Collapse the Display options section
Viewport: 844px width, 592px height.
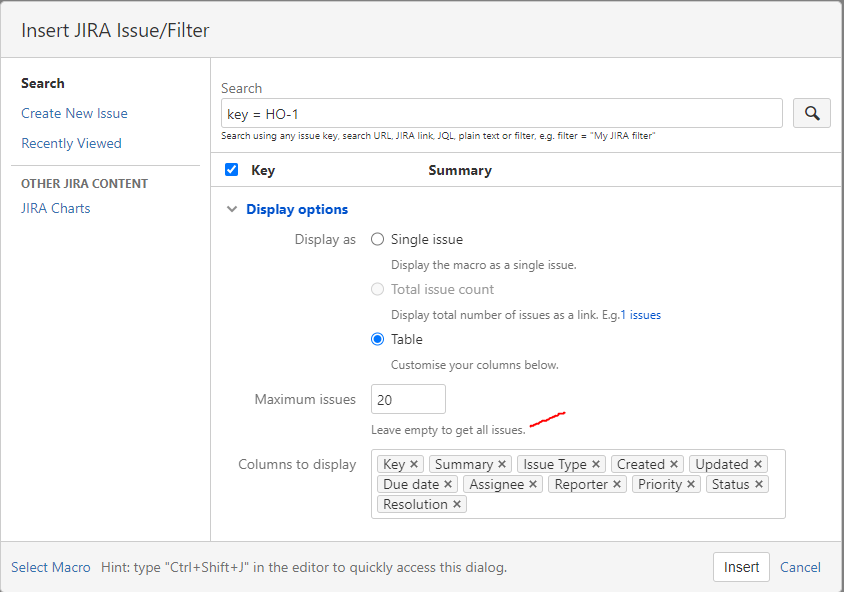(232, 209)
